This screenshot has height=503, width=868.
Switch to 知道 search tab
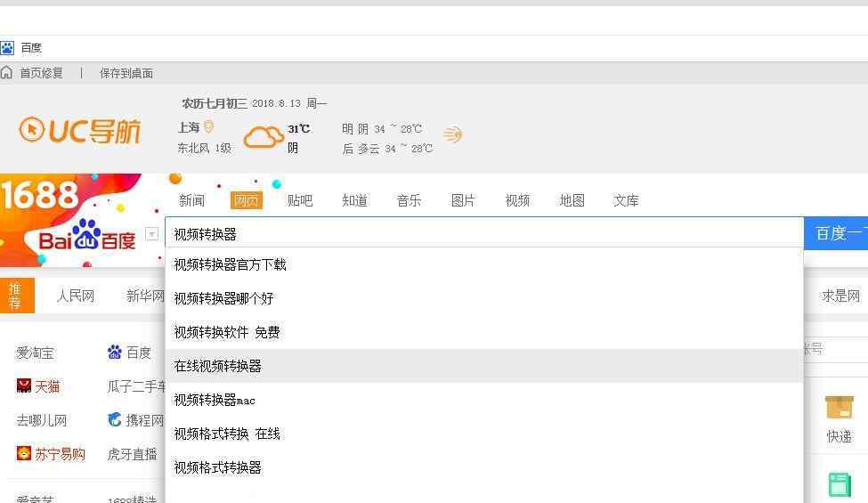354,200
